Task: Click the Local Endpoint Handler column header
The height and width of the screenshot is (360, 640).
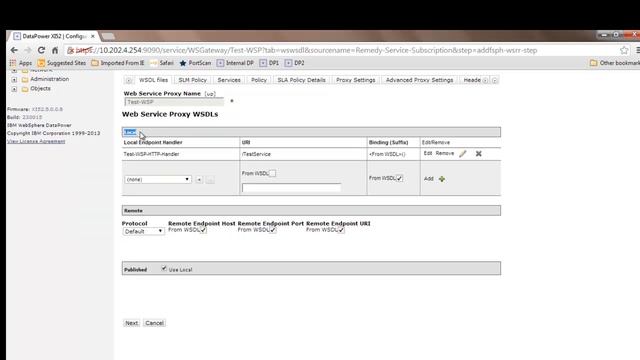Action: pos(153,142)
